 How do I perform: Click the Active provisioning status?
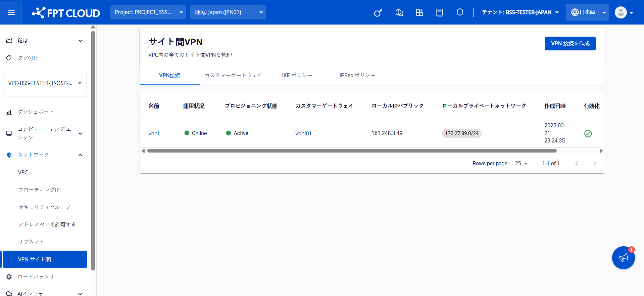tap(237, 133)
